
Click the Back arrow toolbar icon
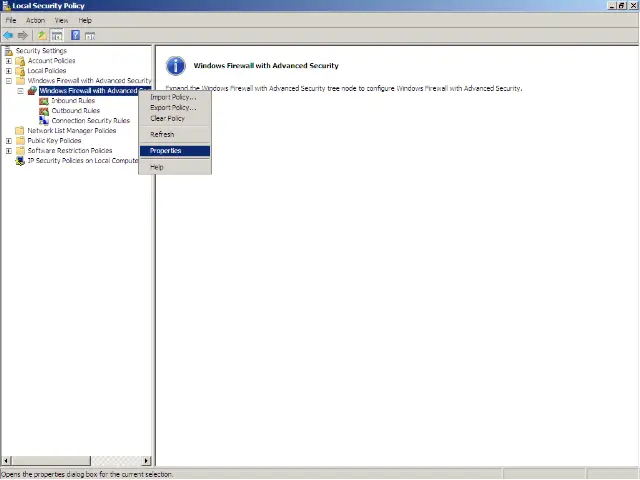pyautogui.click(x=8, y=36)
